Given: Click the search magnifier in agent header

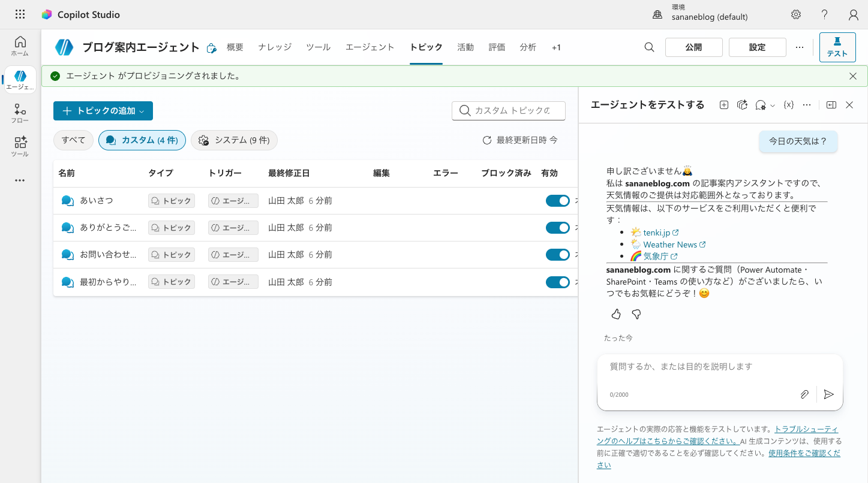Looking at the screenshot, I should point(649,47).
